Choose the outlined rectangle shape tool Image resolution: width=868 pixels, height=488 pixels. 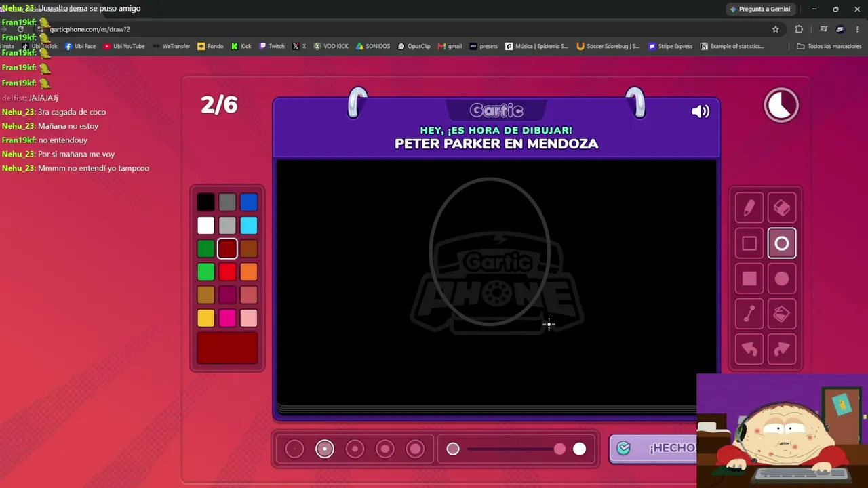pos(749,243)
